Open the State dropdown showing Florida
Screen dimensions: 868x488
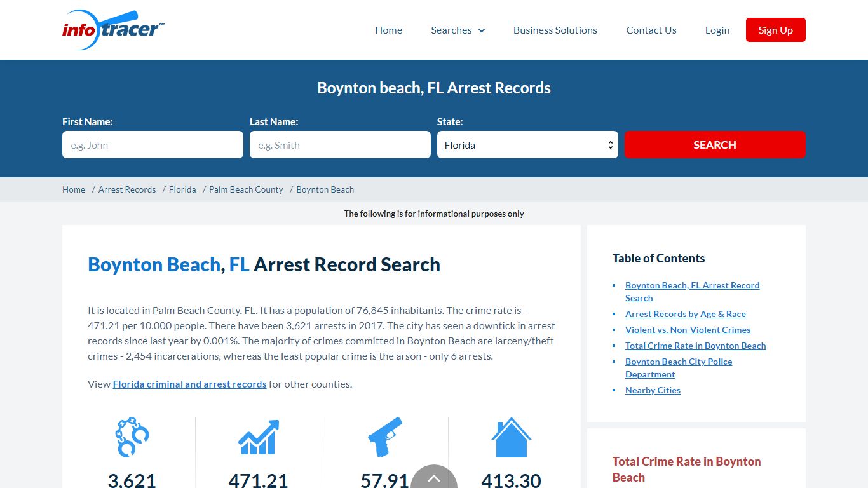pos(527,145)
